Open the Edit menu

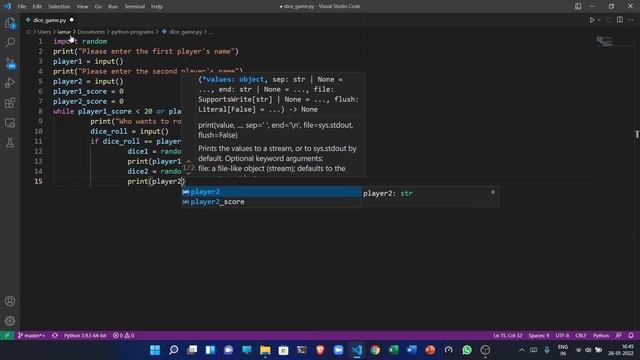pos(37,7)
